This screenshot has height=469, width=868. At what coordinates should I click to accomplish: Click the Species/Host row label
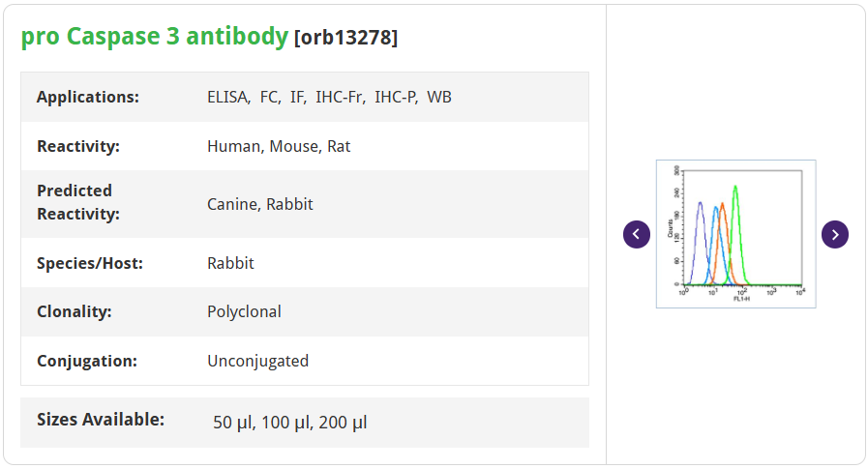click(x=90, y=263)
